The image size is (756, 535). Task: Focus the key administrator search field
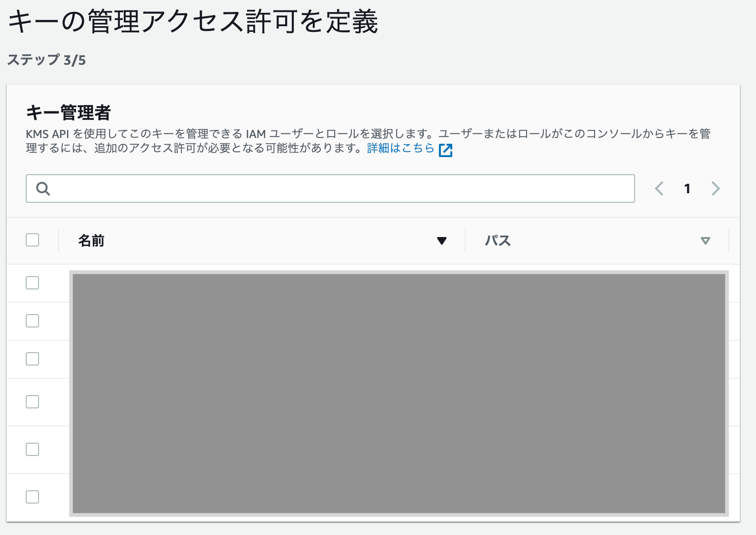point(330,188)
